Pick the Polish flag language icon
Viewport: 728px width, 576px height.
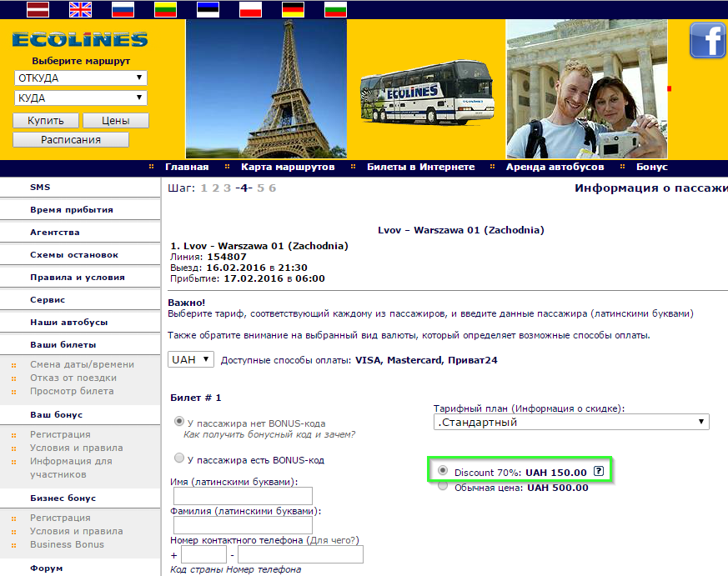251,9
